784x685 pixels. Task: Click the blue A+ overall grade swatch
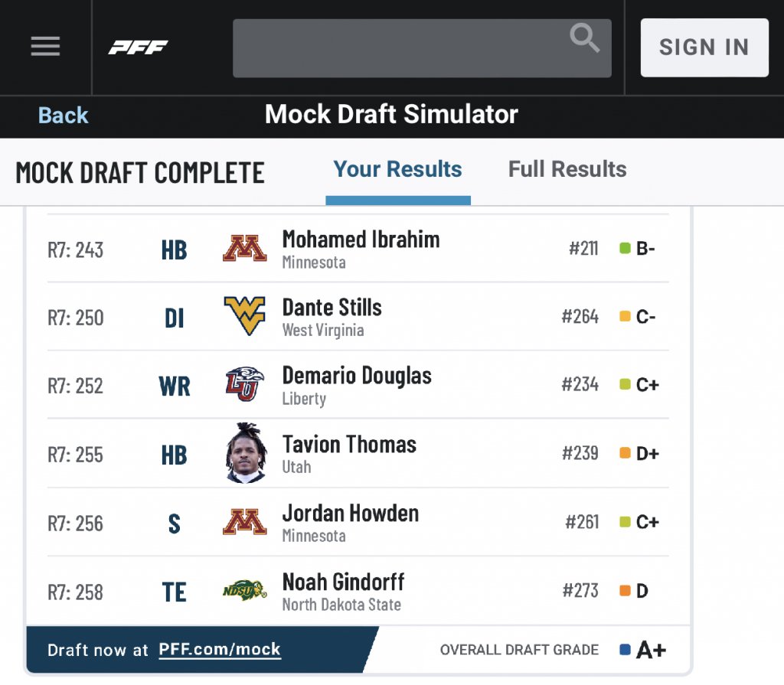pyautogui.click(x=625, y=650)
